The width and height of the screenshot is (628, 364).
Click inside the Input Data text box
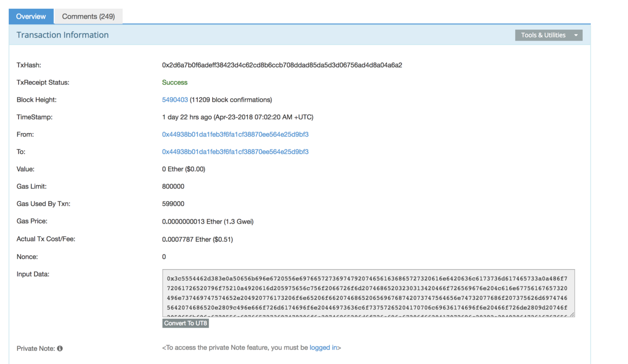pos(369,293)
